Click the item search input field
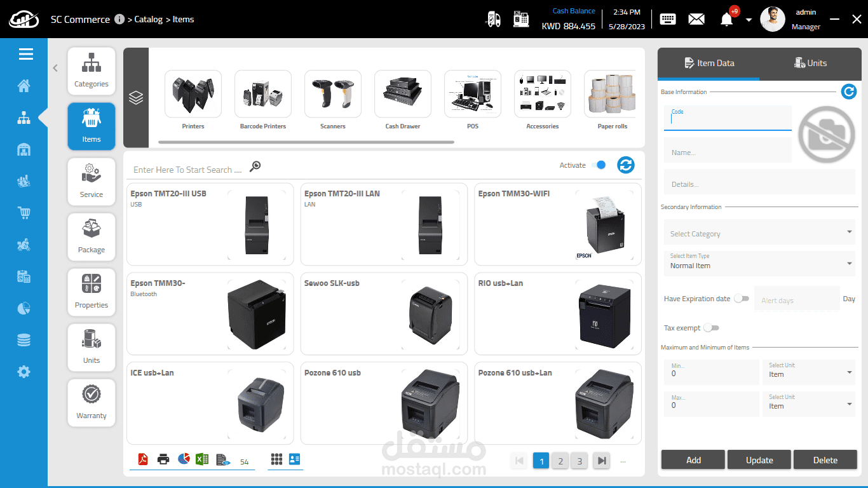868x488 pixels. point(188,170)
